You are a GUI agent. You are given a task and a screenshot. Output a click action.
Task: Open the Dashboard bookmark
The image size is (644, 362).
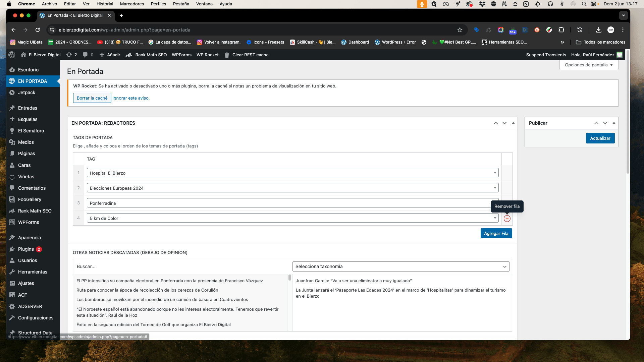pyautogui.click(x=355, y=42)
